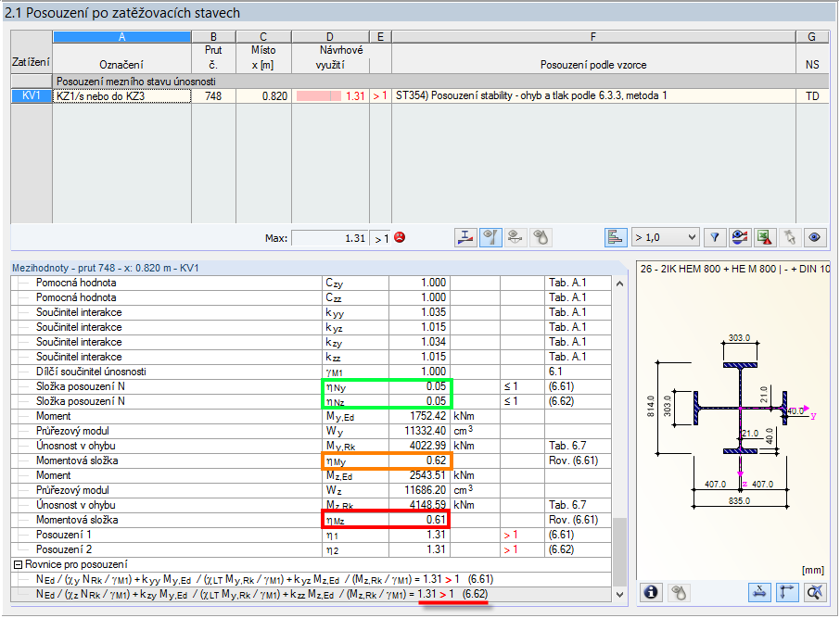Collapse the 'Rovnice pro posouzení' tree node
840x618 pixels.
click(18, 564)
